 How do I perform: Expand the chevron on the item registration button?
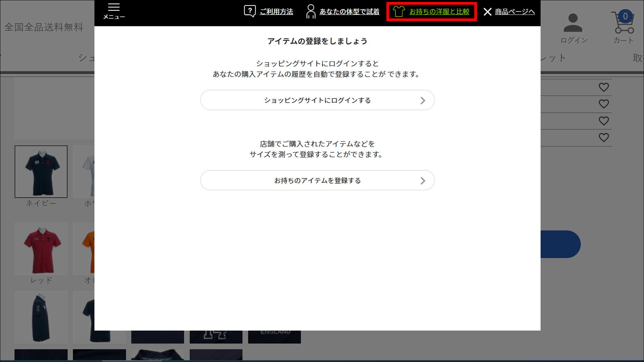tap(423, 180)
